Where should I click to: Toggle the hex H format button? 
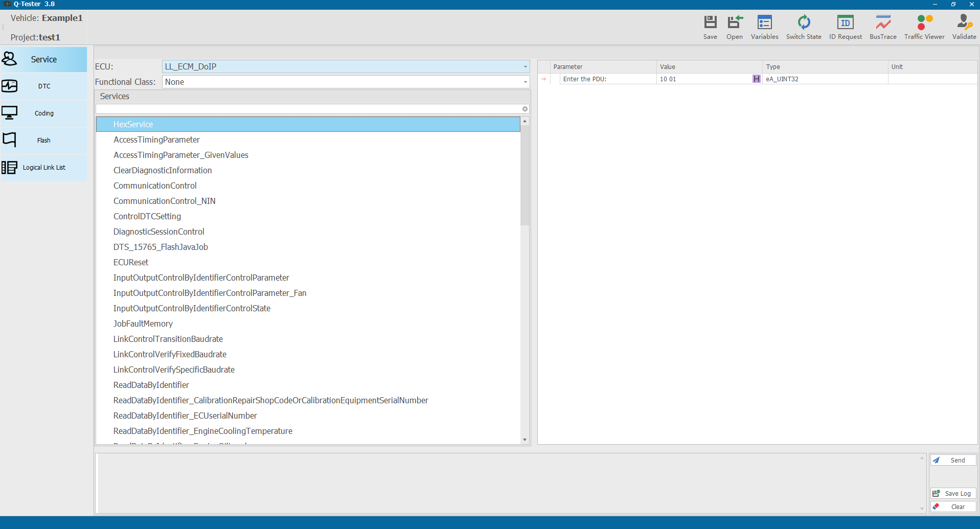click(757, 79)
